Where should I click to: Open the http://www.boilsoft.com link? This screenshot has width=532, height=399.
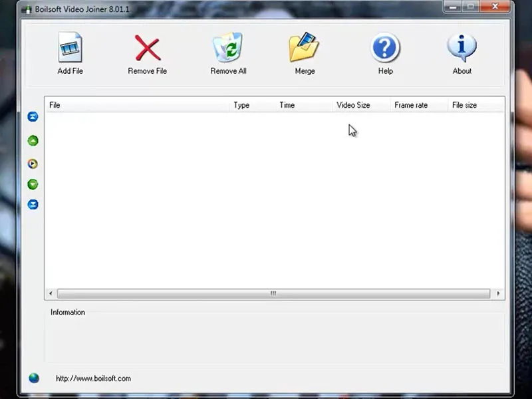tap(93, 378)
